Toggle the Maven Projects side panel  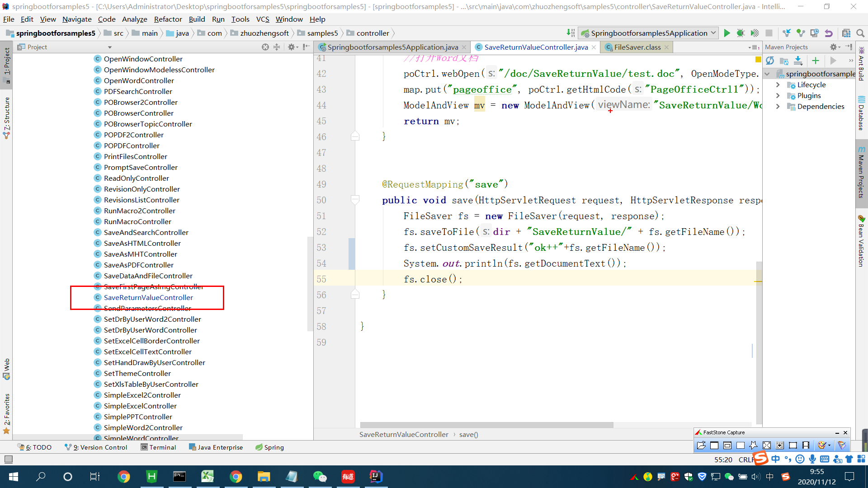coord(861,174)
